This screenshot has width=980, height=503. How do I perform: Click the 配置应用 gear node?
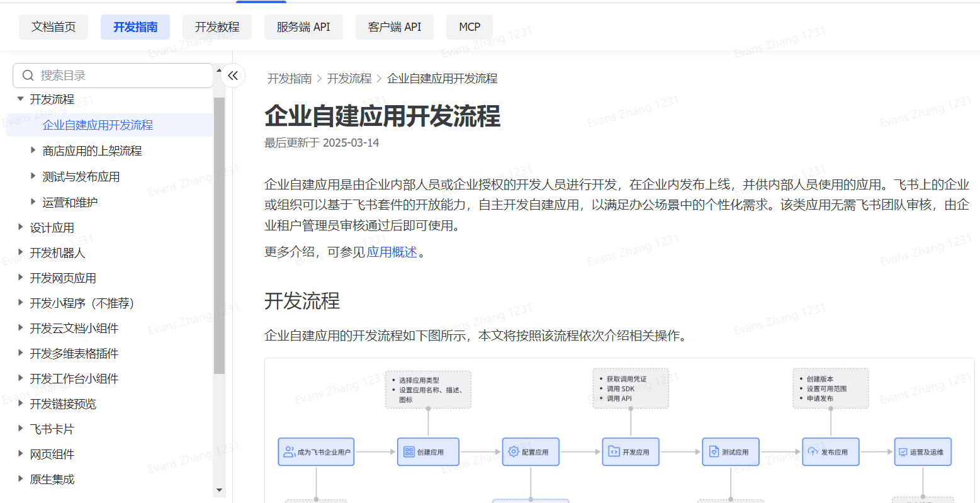point(531,452)
